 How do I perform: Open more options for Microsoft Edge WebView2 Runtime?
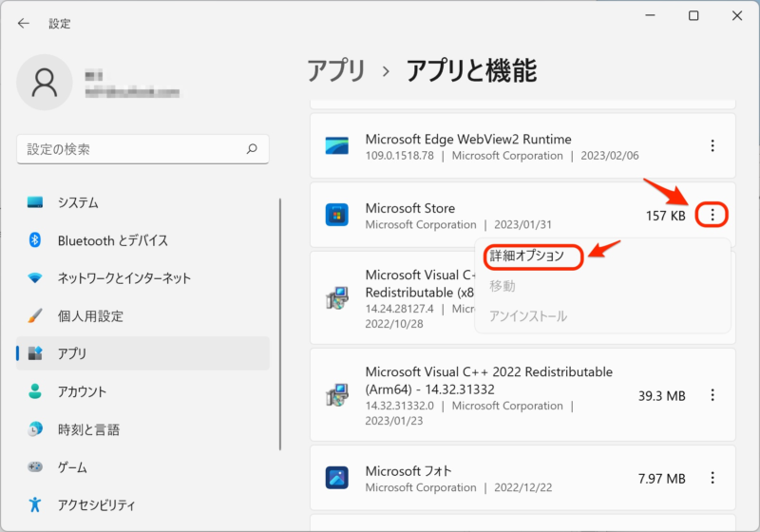click(x=712, y=146)
